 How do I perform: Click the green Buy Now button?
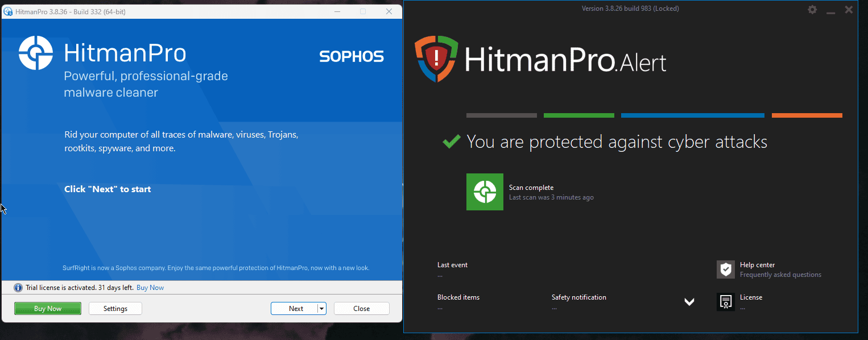point(47,308)
